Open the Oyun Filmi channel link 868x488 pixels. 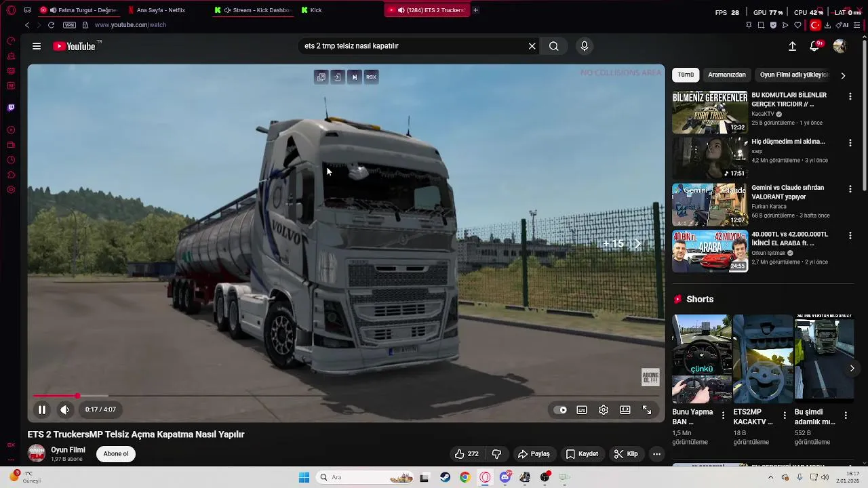68,450
